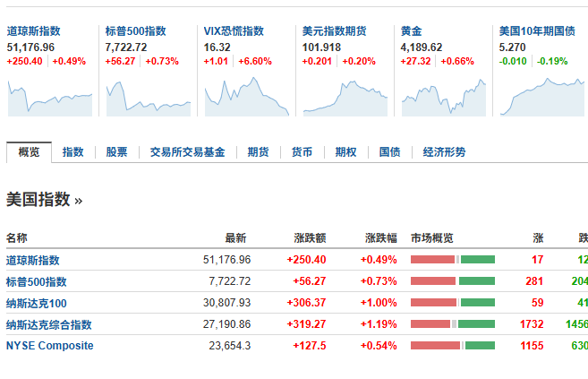
Task: Open the 经济形势 tab
Action: (444, 152)
